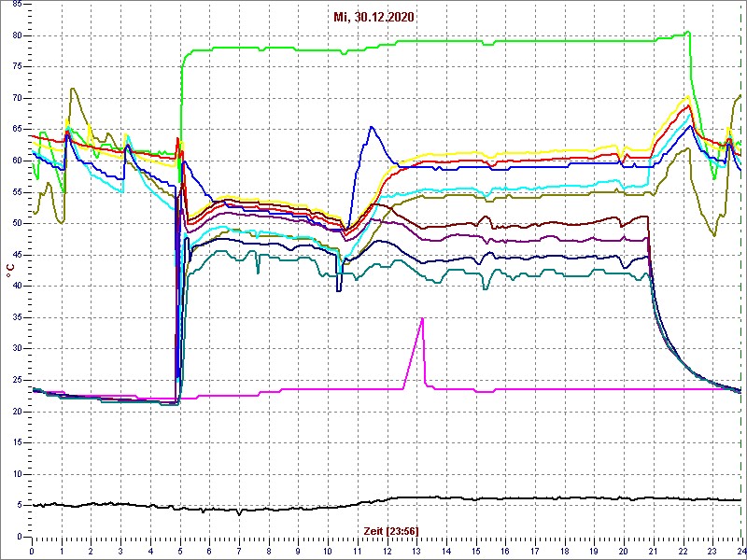Select x-axis hour label 6
The height and width of the screenshot is (560, 747).
[209, 552]
